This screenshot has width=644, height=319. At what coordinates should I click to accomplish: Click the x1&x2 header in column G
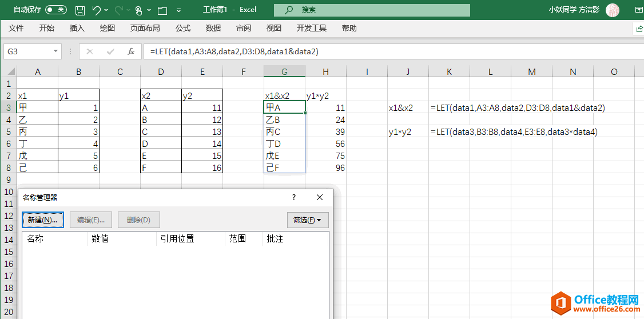[284, 96]
